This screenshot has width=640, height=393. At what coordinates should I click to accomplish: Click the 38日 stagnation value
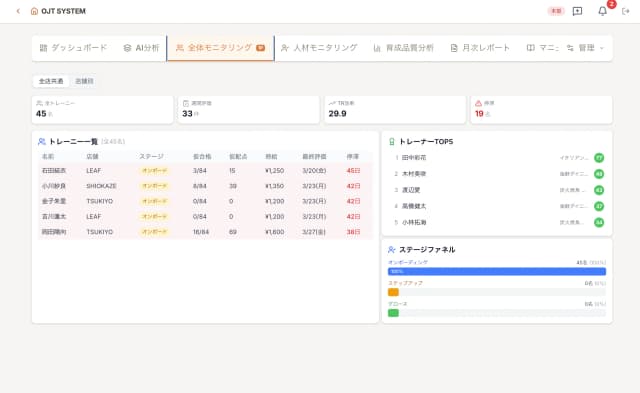pos(353,232)
